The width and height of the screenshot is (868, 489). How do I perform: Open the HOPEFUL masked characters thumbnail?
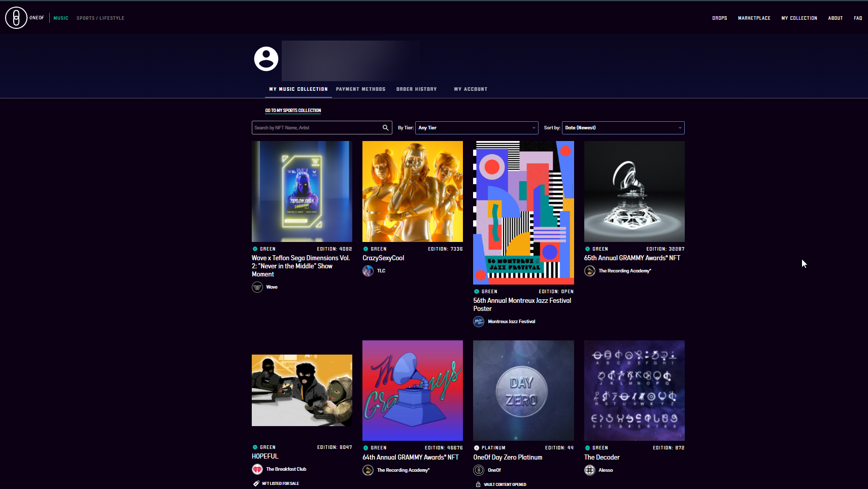302,390
